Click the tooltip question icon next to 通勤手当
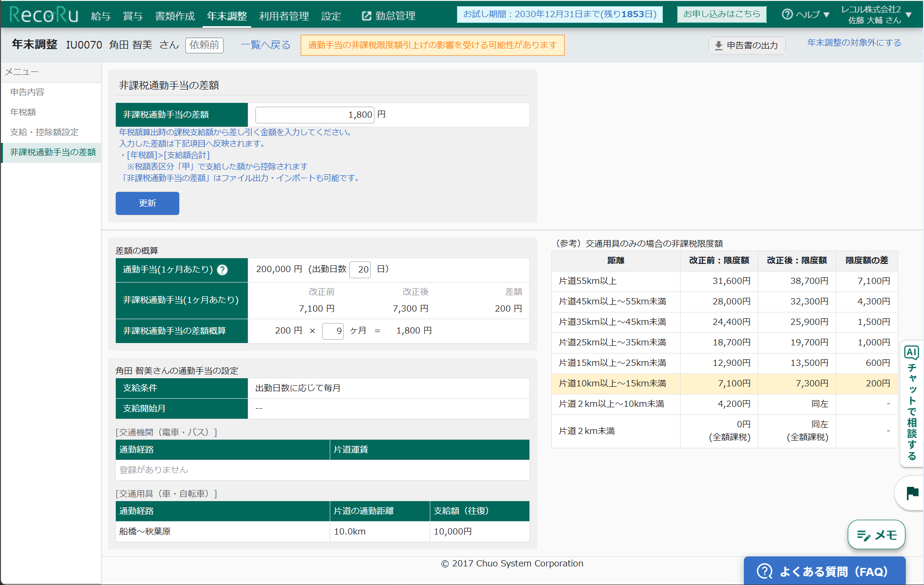 click(x=222, y=270)
